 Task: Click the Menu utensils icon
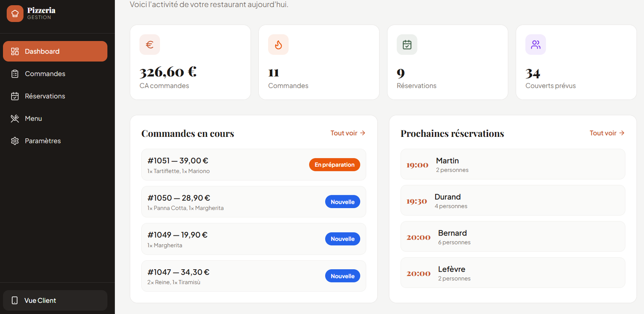coord(15,118)
